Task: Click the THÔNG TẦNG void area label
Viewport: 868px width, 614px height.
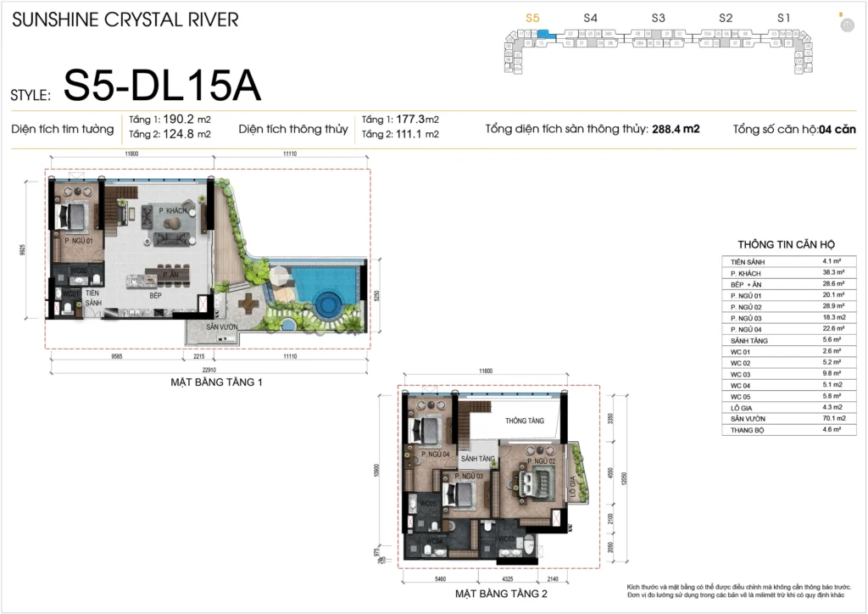Action: 524,421
